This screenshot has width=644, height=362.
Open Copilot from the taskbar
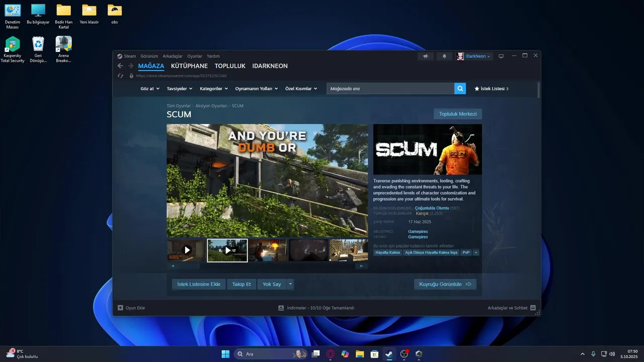pyautogui.click(x=345, y=354)
